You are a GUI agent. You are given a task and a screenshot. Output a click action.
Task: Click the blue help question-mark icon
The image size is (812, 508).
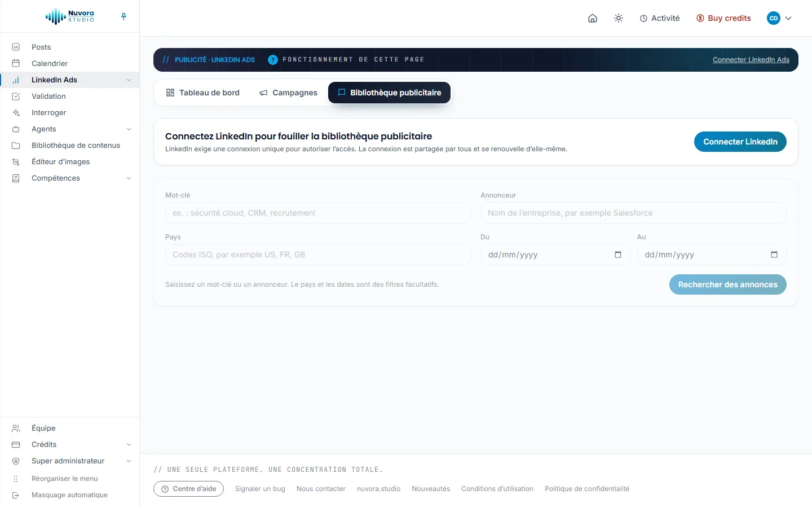273,60
